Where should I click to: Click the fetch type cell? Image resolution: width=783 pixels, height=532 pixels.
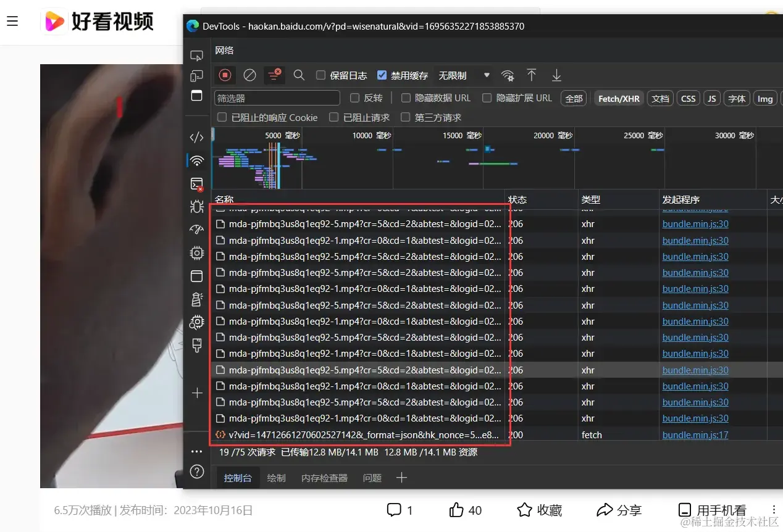592,434
